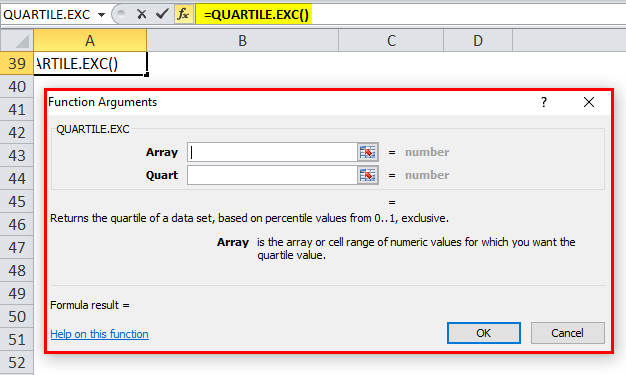Click the Select All corner triangle

(x=17, y=40)
